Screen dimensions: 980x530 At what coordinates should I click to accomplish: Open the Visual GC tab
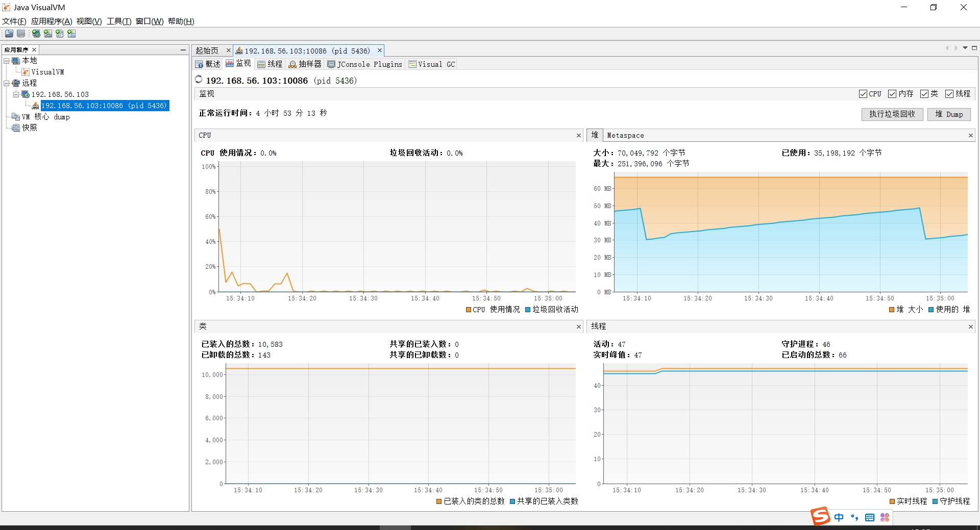coord(431,64)
